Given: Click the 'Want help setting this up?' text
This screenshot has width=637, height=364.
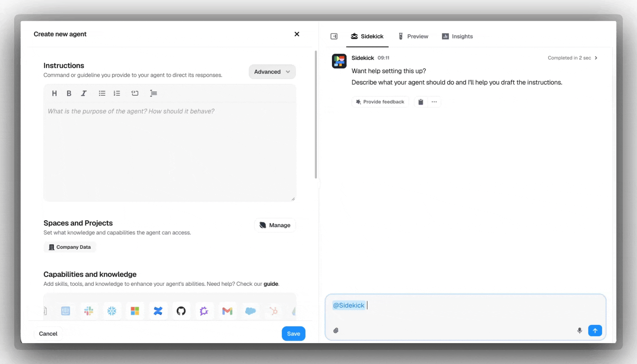Looking at the screenshot, I should click(x=389, y=71).
